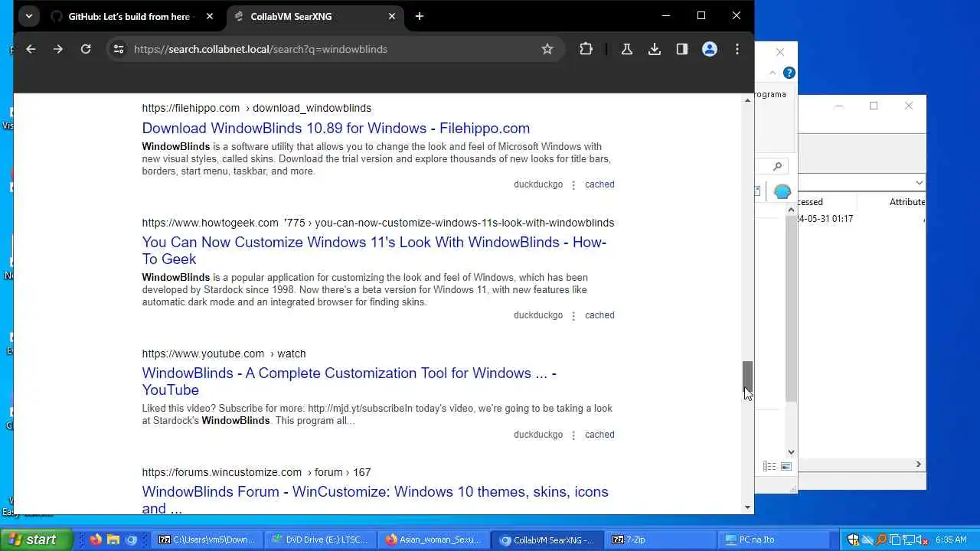This screenshot has width=980, height=551.
Task: Switch Explorer to large icons view
Action: [786, 466]
